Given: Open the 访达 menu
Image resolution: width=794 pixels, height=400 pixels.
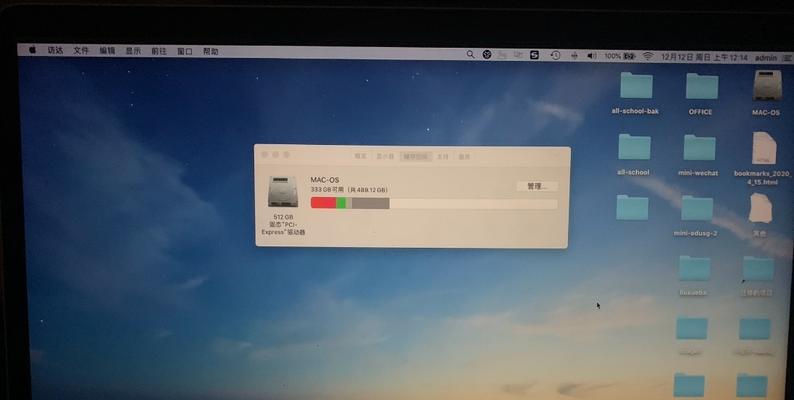Looking at the screenshot, I should point(55,51).
